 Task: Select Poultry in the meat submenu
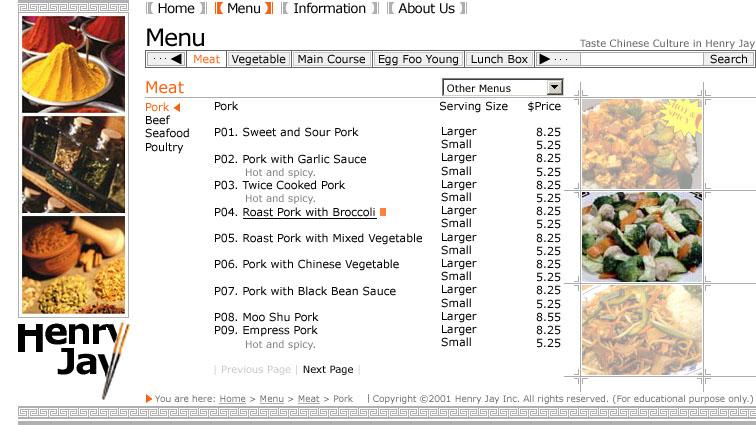pyautogui.click(x=164, y=147)
